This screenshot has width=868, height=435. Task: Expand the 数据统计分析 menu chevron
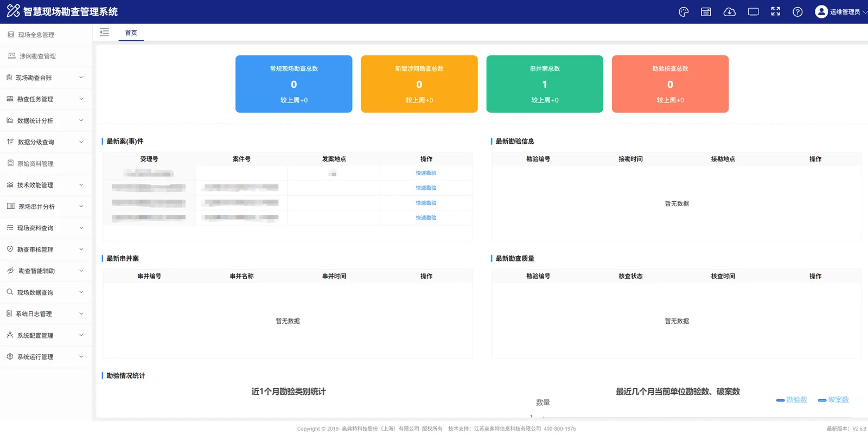(x=81, y=120)
